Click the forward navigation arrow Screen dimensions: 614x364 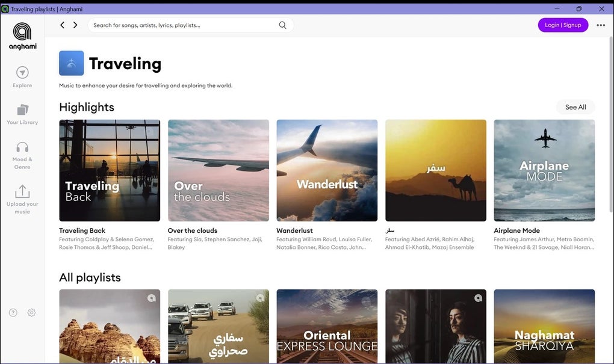coord(75,25)
